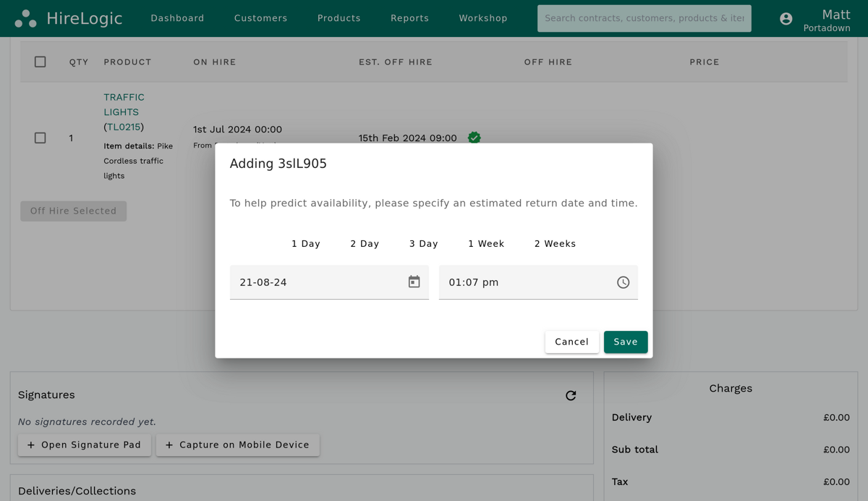Image resolution: width=868 pixels, height=501 pixels.
Task: Click the clock icon in the time field
Action: pyautogui.click(x=623, y=282)
